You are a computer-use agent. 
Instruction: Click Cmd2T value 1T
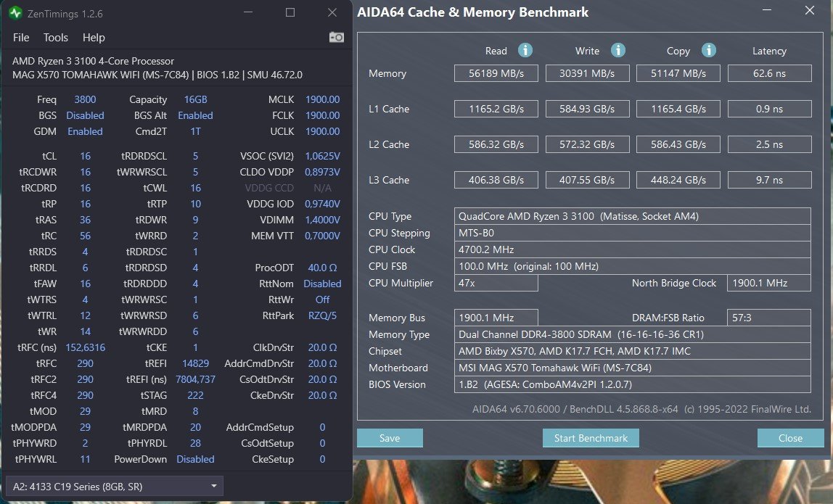click(195, 131)
